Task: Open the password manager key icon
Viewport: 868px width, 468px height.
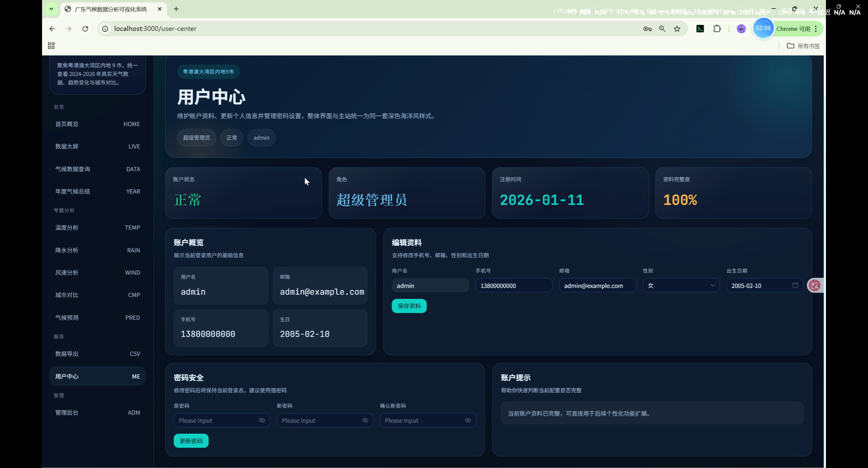Action: coord(647,29)
